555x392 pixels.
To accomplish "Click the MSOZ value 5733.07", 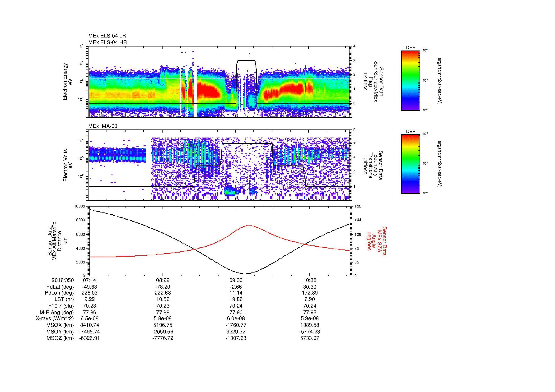I will [310, 338].
